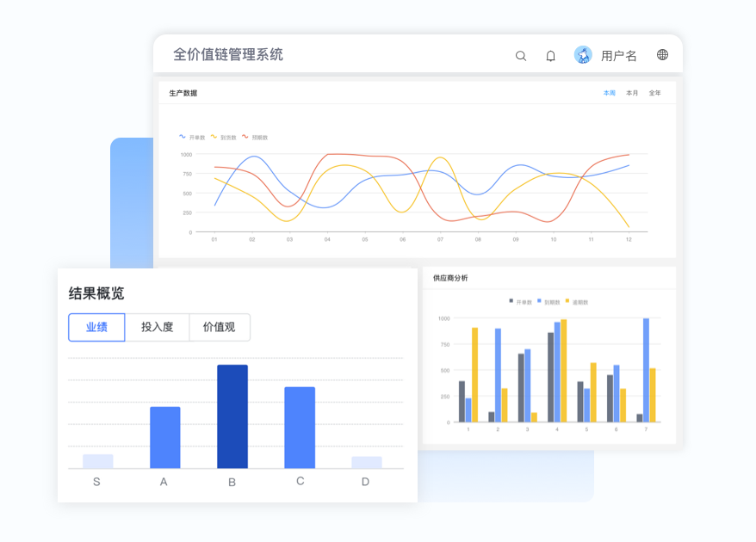Select the 本周 time range
The width and height of the screenshot is (756, 542).
pos(610,93)
